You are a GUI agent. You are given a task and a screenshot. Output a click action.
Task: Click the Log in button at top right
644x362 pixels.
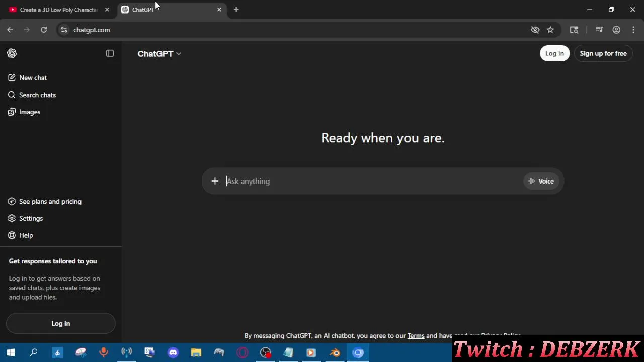click(x=554, y=53)
